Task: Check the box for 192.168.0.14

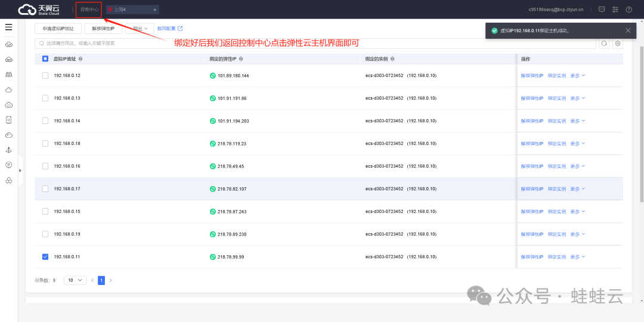Action: [45, 120]
